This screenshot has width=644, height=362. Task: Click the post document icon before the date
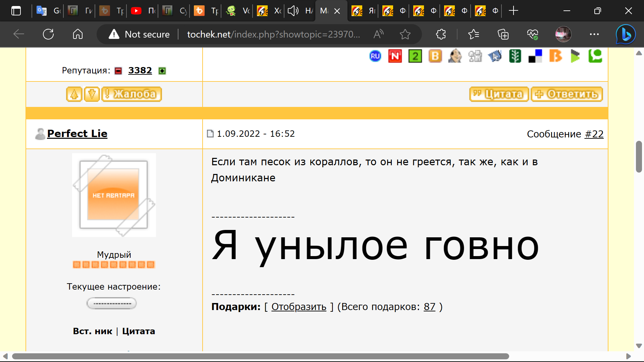(x=210, y=134)
